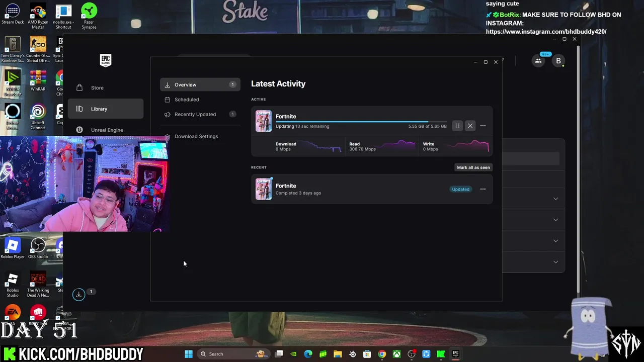Open SteelSeries app from the taskbar
This screenshot has width=644, height=362.
pyautogui.click(x=353, y=354)
